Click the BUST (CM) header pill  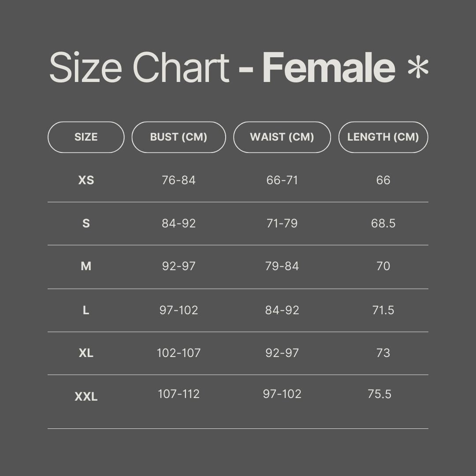(x=178, y=137)
